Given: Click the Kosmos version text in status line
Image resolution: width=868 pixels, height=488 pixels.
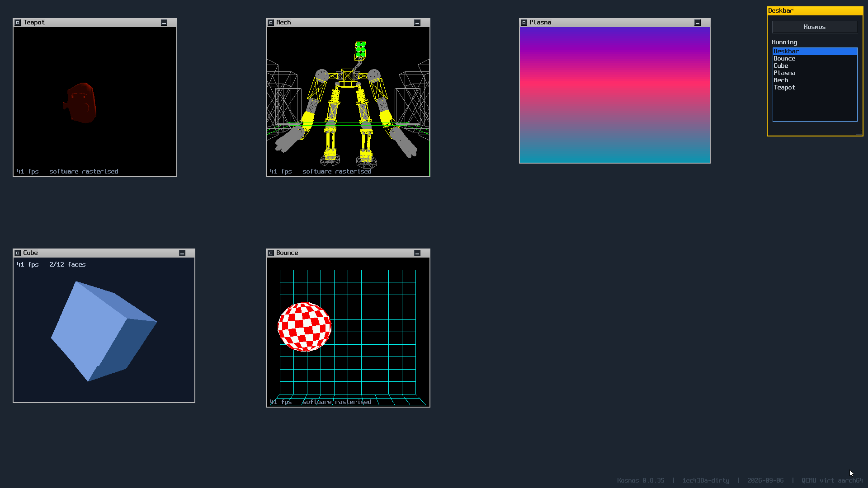Looking at the screenshot, I should coord(641,481).
